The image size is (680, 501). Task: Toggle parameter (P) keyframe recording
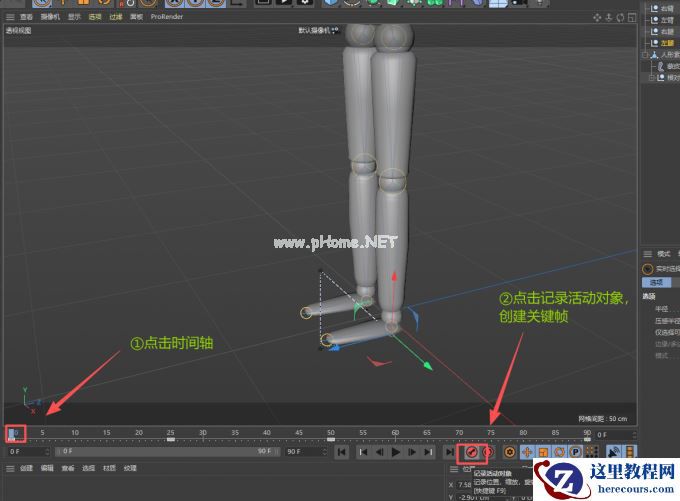point(575,452)
